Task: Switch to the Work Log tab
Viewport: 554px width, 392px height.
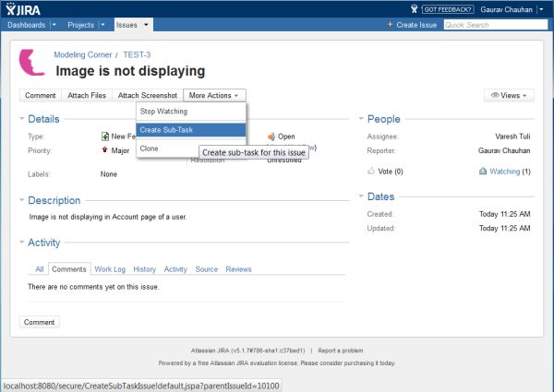Action: click(x=110, y=269)
